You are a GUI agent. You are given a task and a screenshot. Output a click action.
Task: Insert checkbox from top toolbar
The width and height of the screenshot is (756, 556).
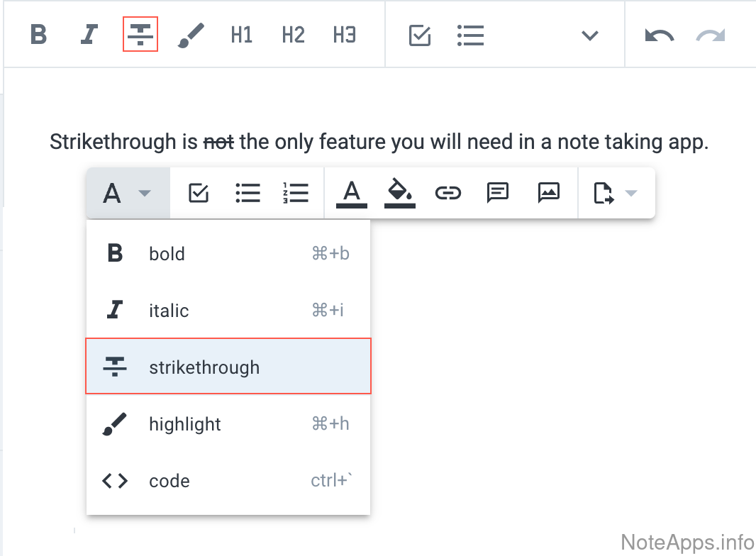(420, 35)
